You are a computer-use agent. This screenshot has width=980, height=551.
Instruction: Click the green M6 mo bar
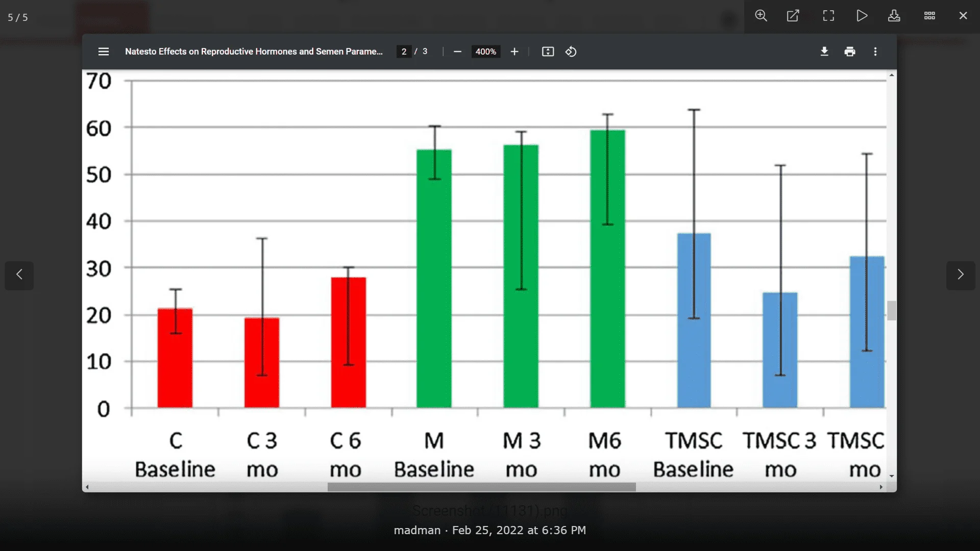(607, 269)
